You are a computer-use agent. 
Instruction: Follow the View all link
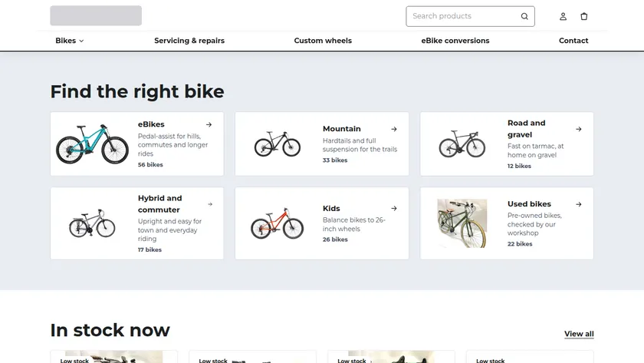point(579,334)
